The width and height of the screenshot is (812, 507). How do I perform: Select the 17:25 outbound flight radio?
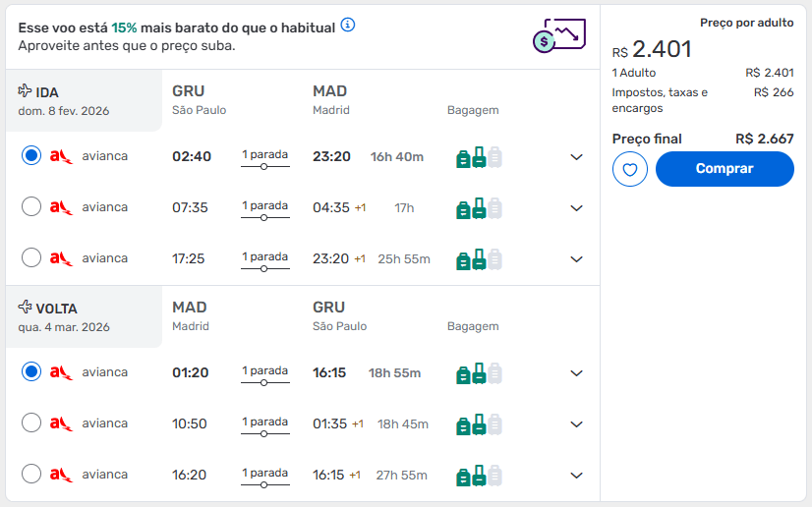coord(31,257)
